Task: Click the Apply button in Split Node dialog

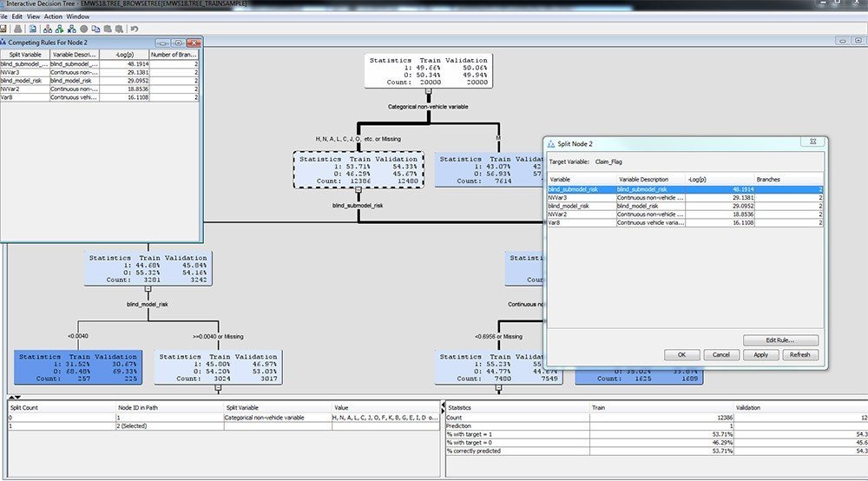Action: point(760,354)
